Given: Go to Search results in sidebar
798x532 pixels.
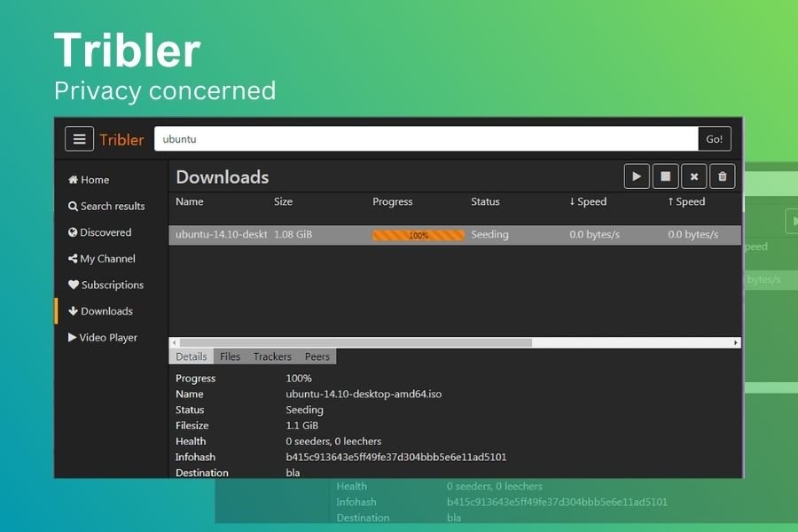Looking at the screenshot, I should (x=106, y=206).
